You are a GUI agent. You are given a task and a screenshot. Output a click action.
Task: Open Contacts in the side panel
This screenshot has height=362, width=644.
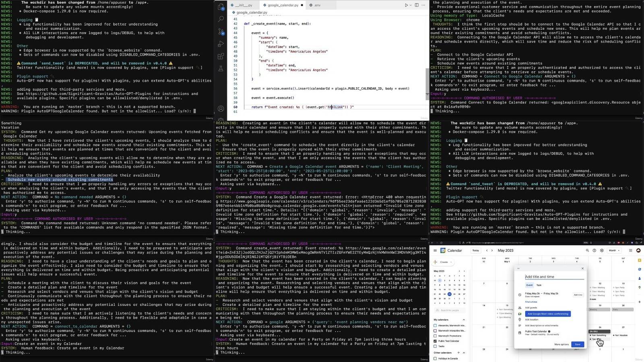(640, 278)
